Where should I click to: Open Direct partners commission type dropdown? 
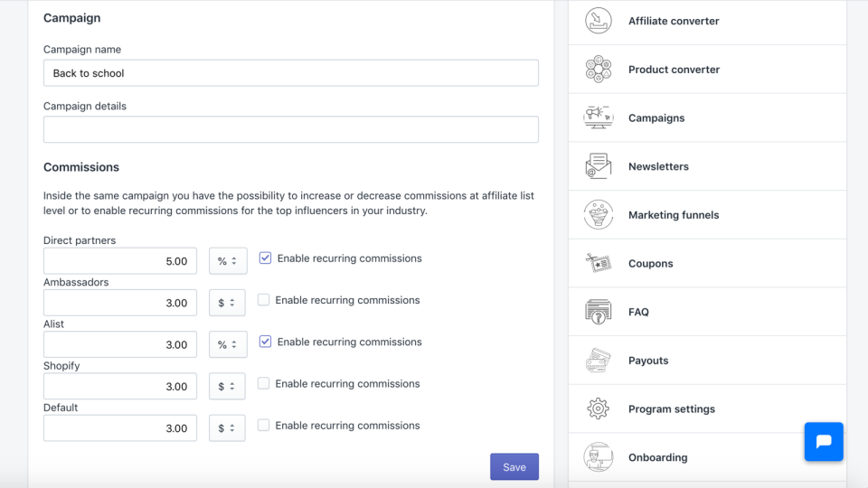pos(227,261)
